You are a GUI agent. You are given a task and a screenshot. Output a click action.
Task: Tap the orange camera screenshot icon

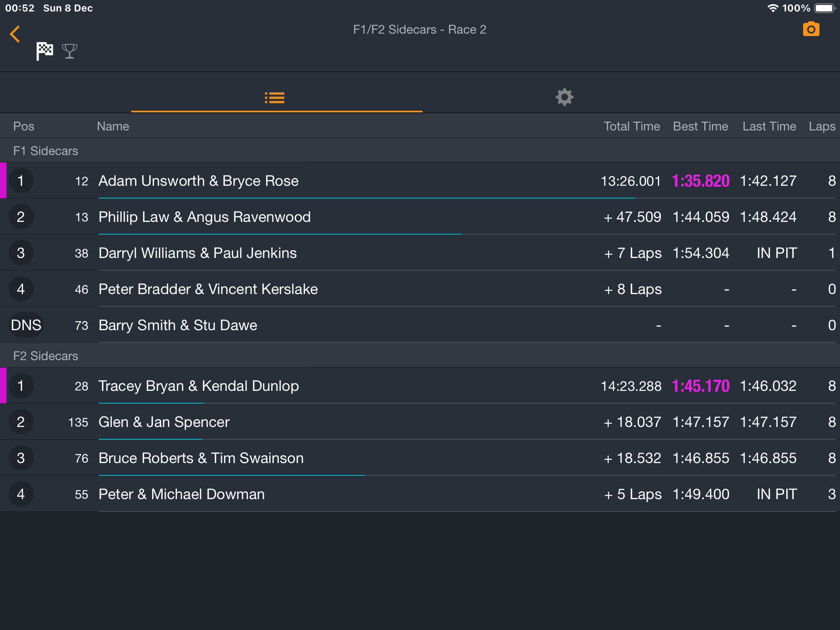coord(811,29)
